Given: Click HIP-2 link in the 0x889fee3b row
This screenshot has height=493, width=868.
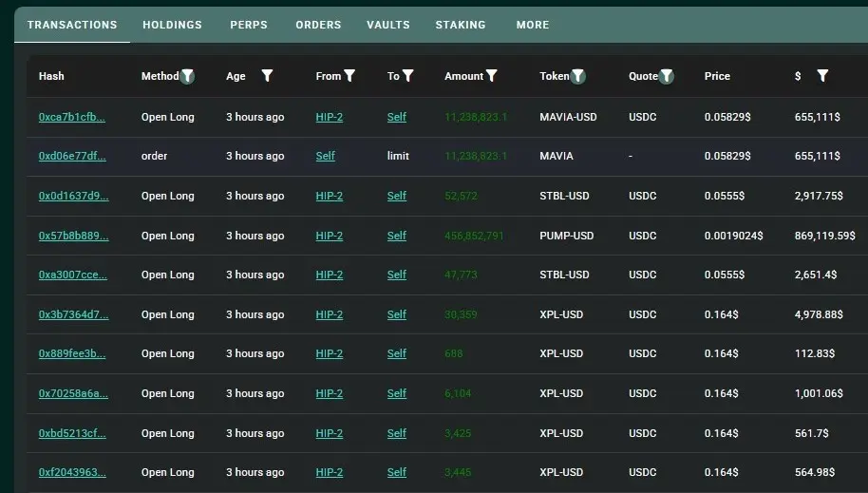Looking at the screenshot, I should [x=330, y=353].
